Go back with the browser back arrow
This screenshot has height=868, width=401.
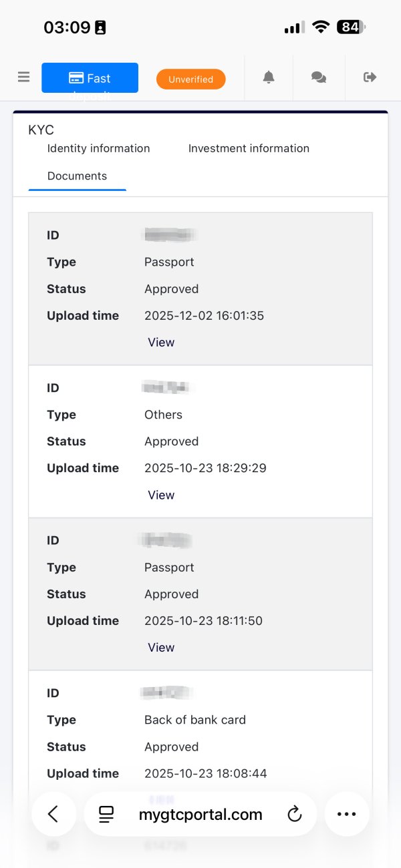(53, 814)
